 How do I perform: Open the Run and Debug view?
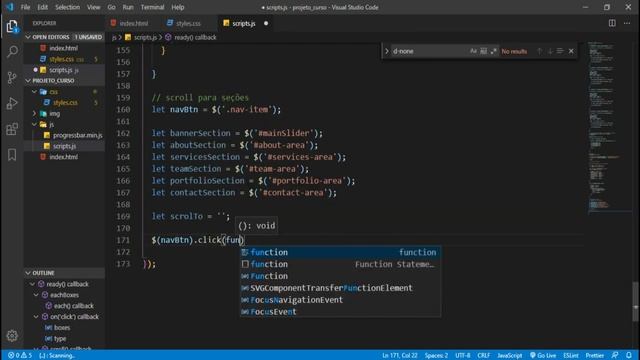click(x=12, y=103)
